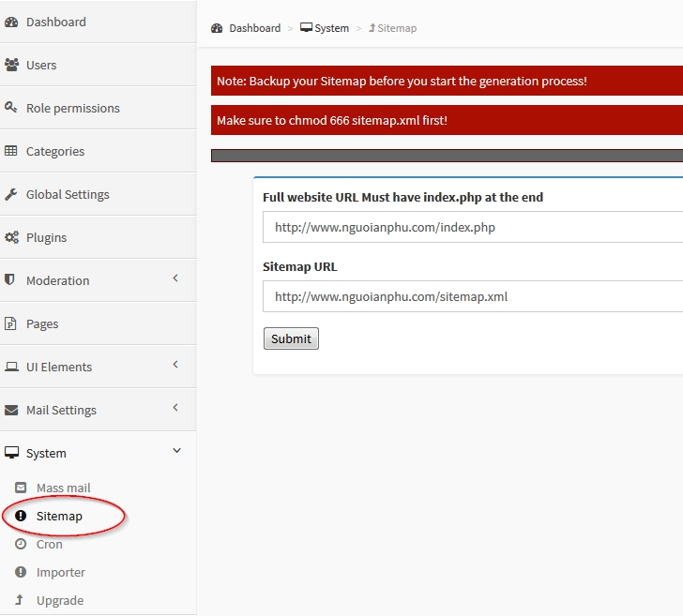Click the Sitemap breadcrumb label
683x616 pixels.
coord(397,28)
